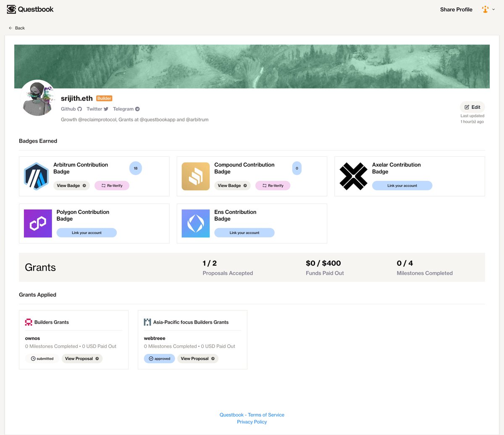Screen dimensions: 504x435
Task: Click the Polygon badge logo
Action: click(38, 224)
